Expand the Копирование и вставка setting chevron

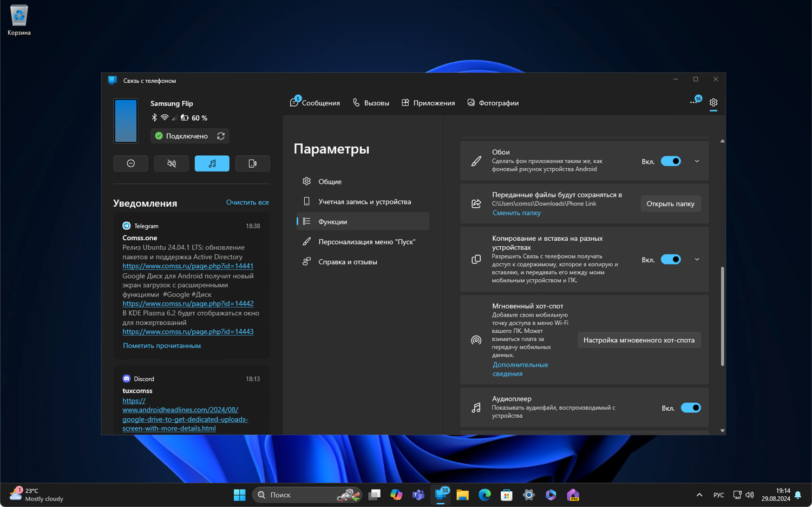coord(697,260)
